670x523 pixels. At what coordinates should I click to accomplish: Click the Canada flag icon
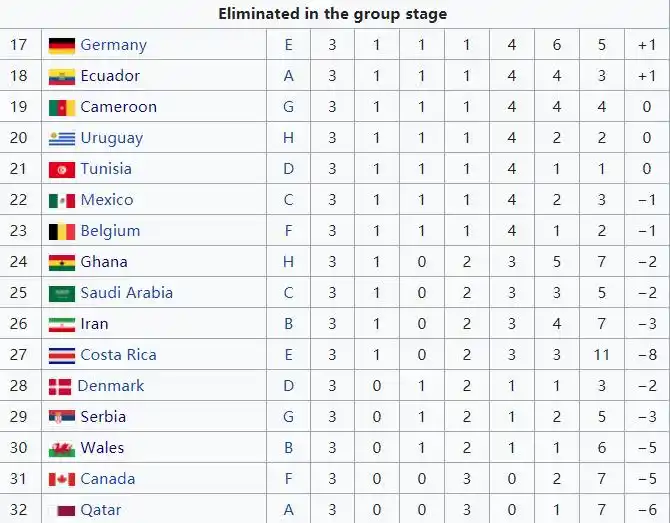[x=62, y=479]
